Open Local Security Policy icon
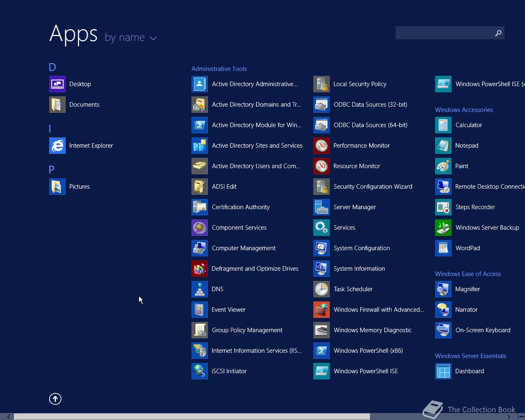Image resolution: width=525 pixels, height=420 pixels. 322,84
